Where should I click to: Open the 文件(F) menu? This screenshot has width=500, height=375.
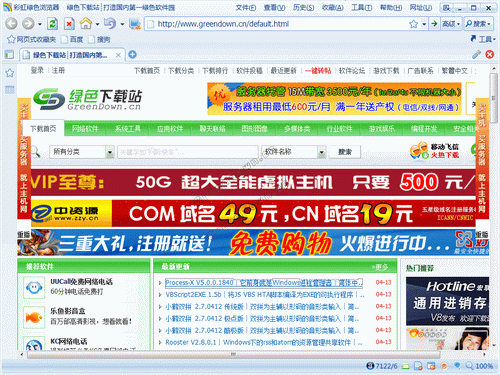point(246,7)
